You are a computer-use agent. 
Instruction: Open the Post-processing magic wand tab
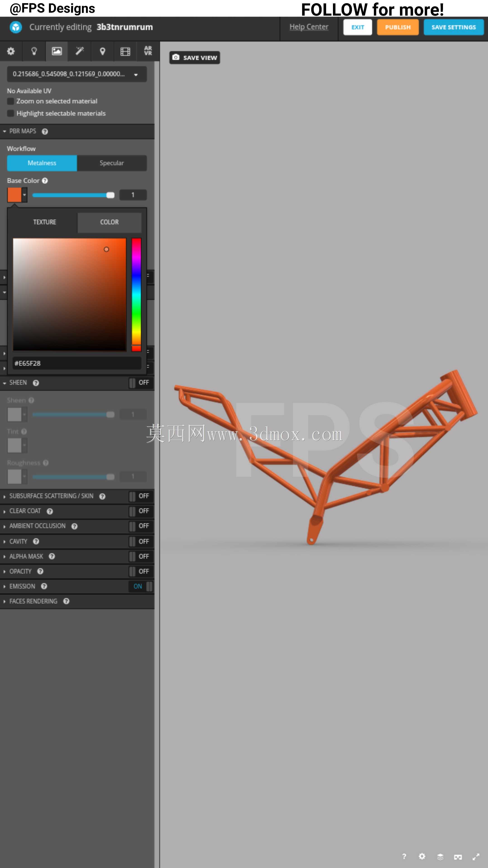pos(79,51)
